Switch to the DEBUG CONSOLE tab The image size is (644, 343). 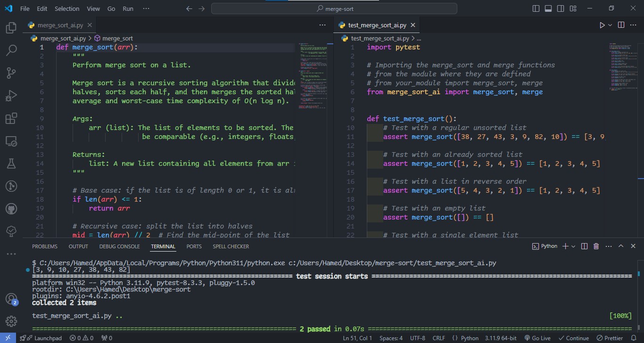click(119, 246)
